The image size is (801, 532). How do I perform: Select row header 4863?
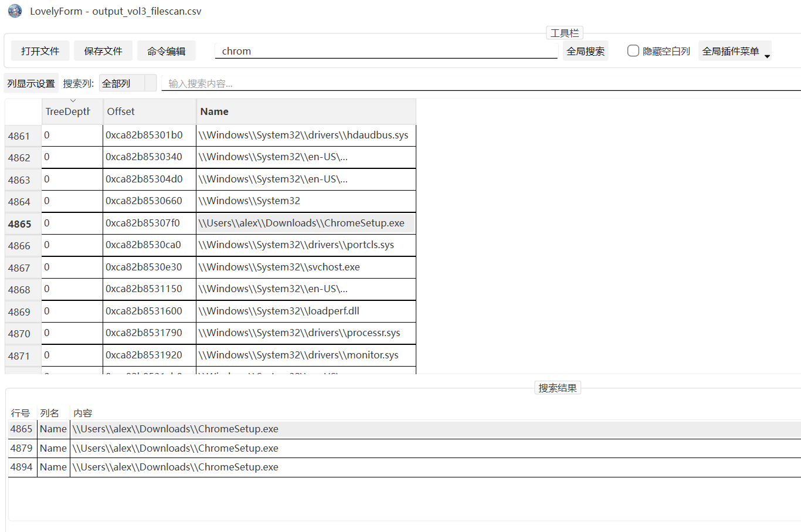pyautogui.click(x=23, y=180)
